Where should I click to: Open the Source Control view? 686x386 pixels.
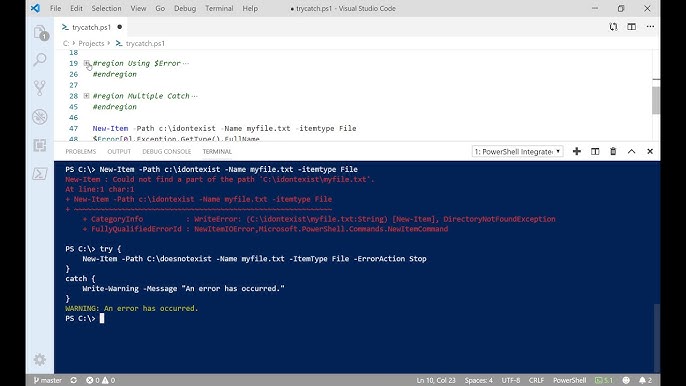click(40, 88)
